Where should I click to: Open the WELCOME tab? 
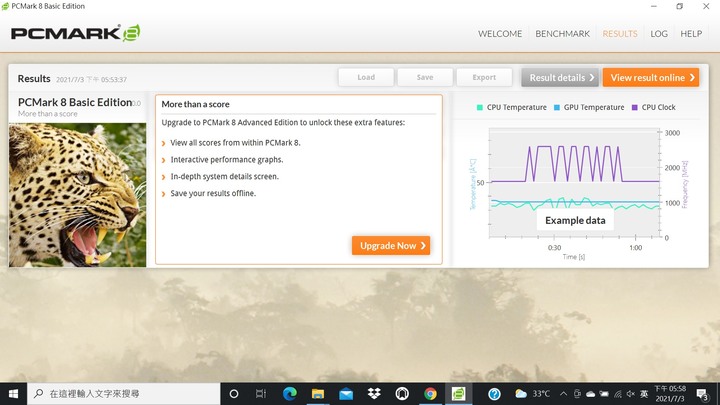point(500,34)
